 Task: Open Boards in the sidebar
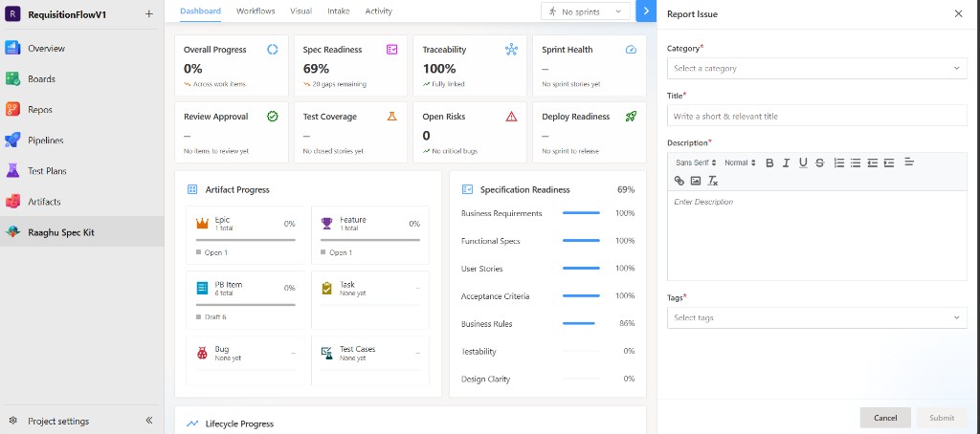(82, 78)
